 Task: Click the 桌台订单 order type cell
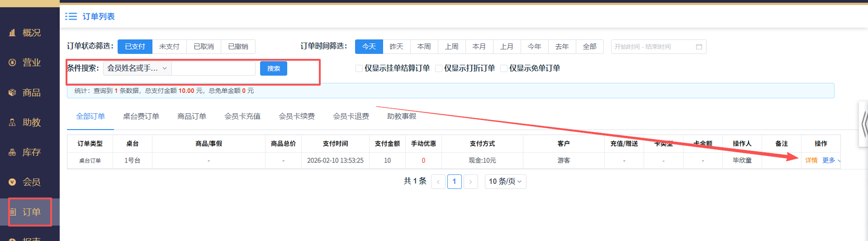[90, 160]
